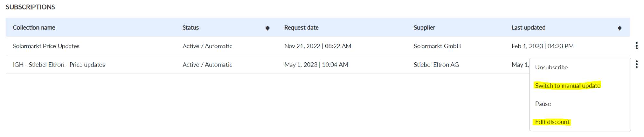Open the Edit discount option
Viewport: 644px width, 137px height.
[x=552, y=122]
